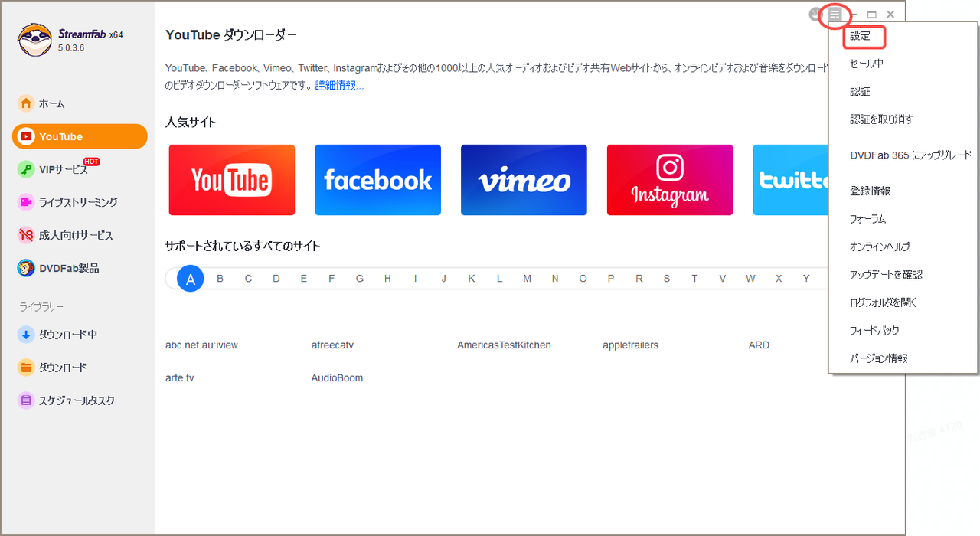Open the Instagram site tile
This screenshot has height=536, width=980.
coord(670,180)
